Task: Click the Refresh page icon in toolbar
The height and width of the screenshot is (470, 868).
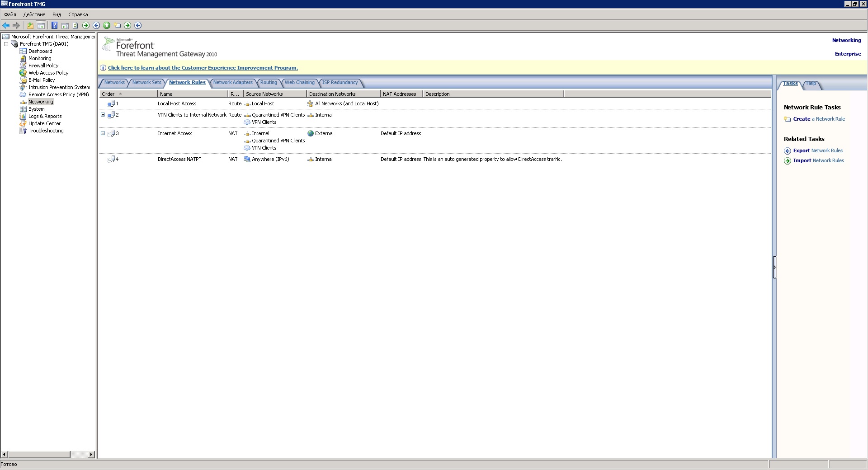Action: coord(75,25)
